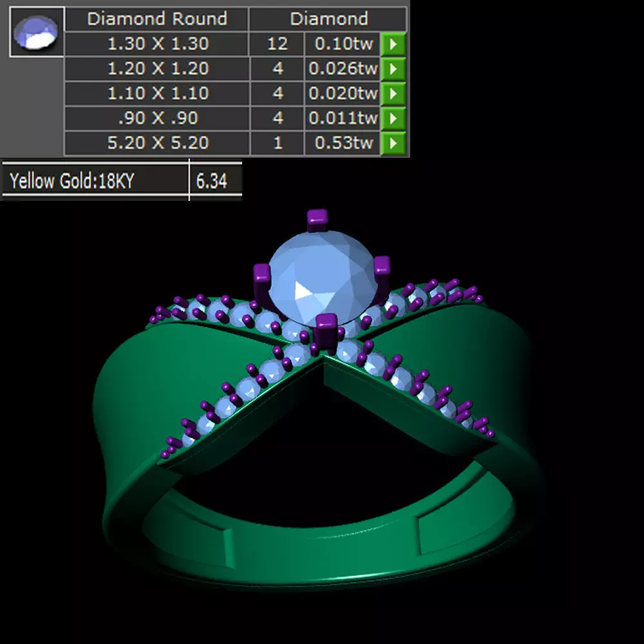Click the Diamond Round header
The height and width of the screenshot is (644, 644).
(157, 19)
